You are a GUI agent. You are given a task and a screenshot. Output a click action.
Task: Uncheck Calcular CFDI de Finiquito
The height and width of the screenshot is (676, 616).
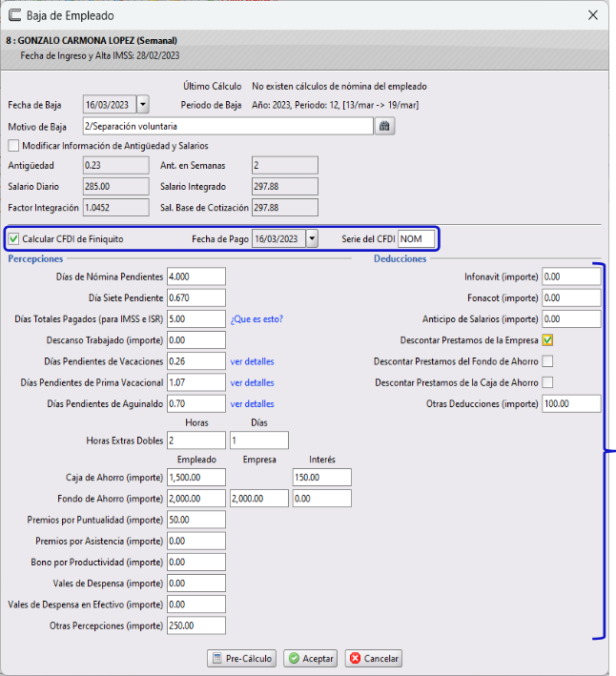tap(13, 239)
